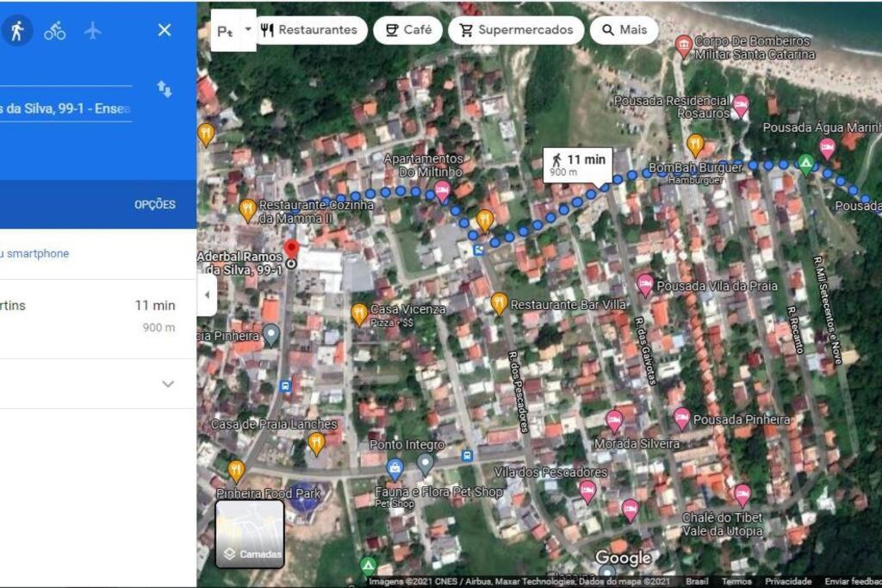Open the Pt language dropdown
Screen dimensions: 882x588
(x=233, y=31)
